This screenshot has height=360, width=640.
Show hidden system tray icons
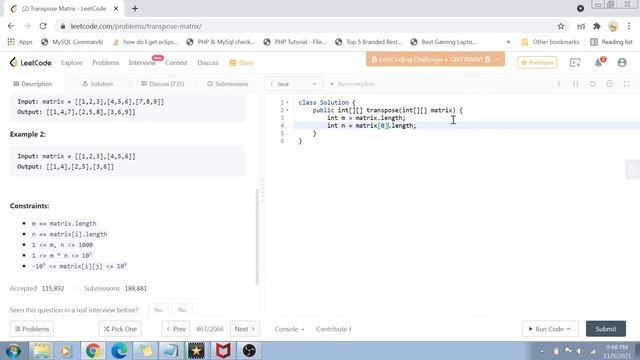[x=542, y=351]
